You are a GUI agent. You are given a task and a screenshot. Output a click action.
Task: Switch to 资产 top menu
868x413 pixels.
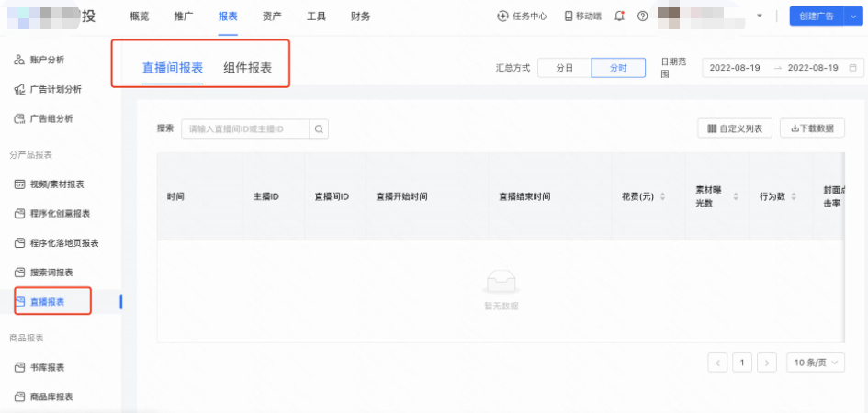(272, 17)
